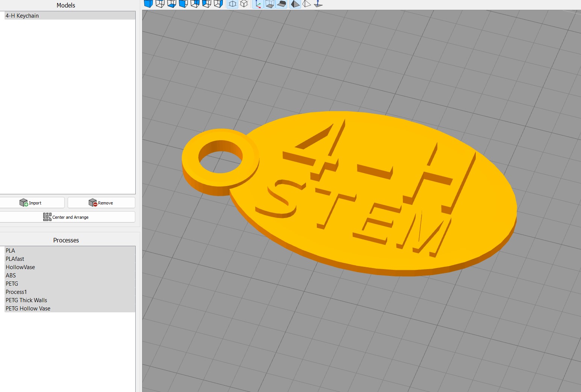Select the perspective projection icon
The image size is (581, 392).
click(x=233, y=4)
